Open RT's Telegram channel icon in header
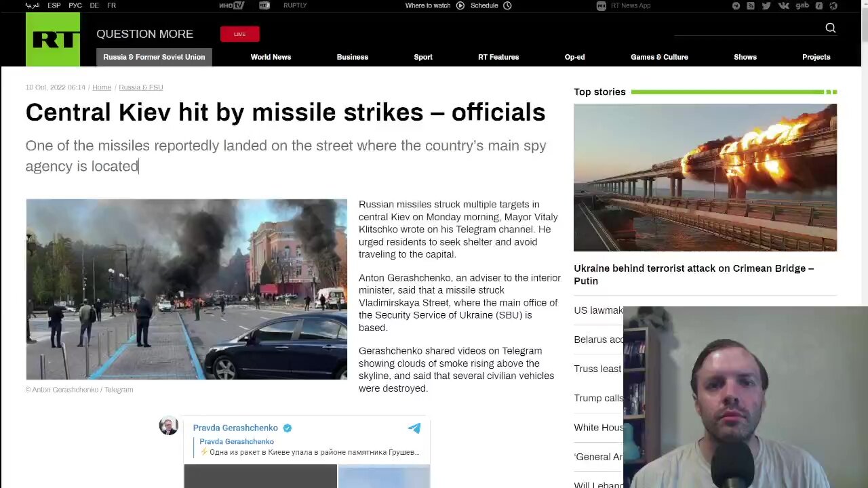868x488 pixels. click(736, 5)
